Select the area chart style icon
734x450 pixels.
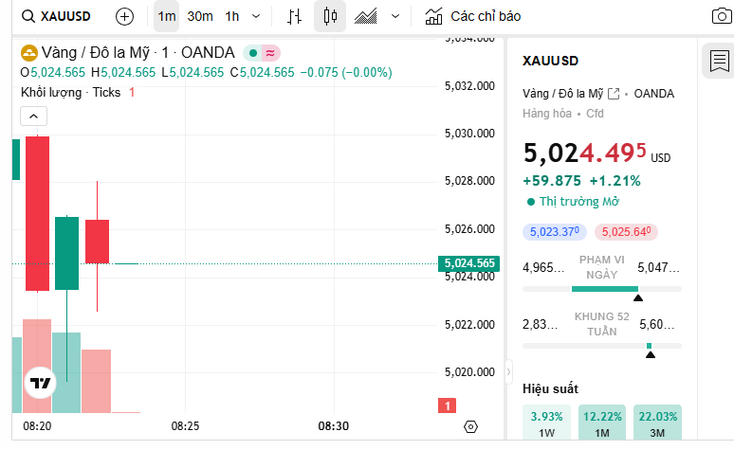point(367,16)
